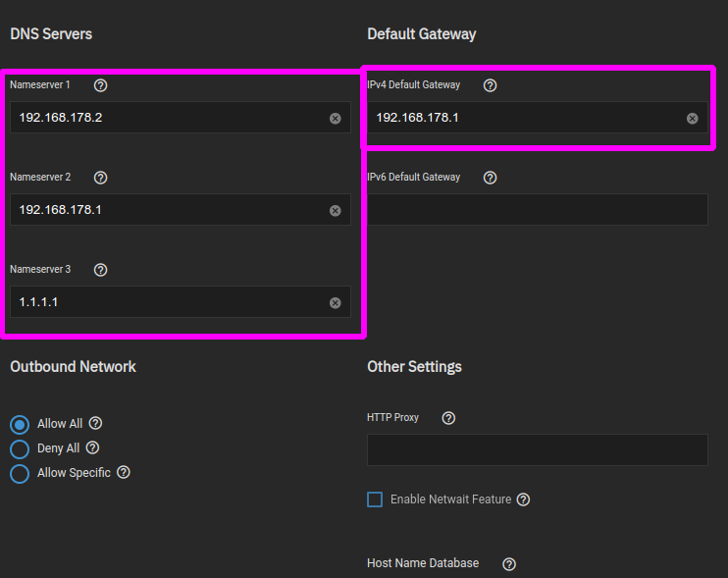Show help for Nameserver 3
Image resolution: width=728 pixels, height=578 pixels.
coord(100,270)
